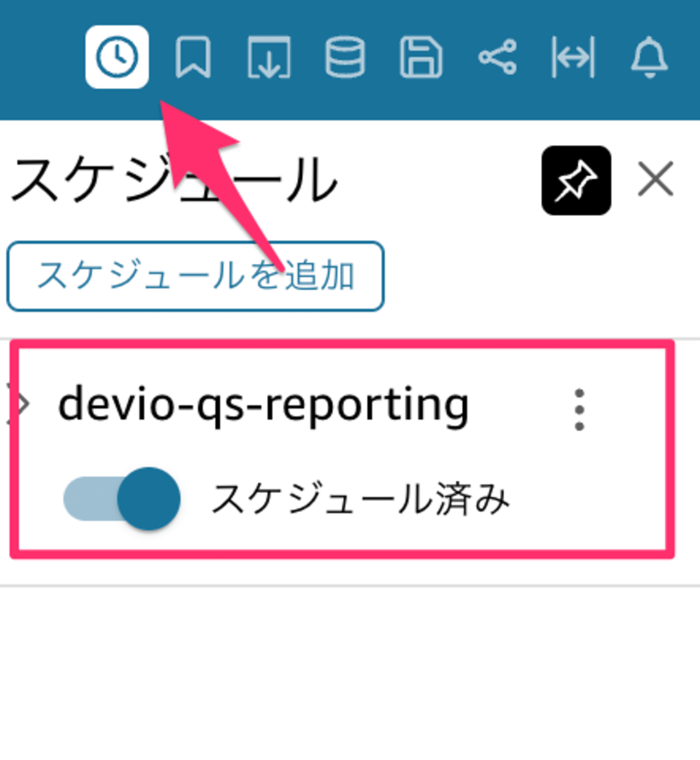Click the Save floppy disk icon

pyautogui.click(x=421, y=57)
